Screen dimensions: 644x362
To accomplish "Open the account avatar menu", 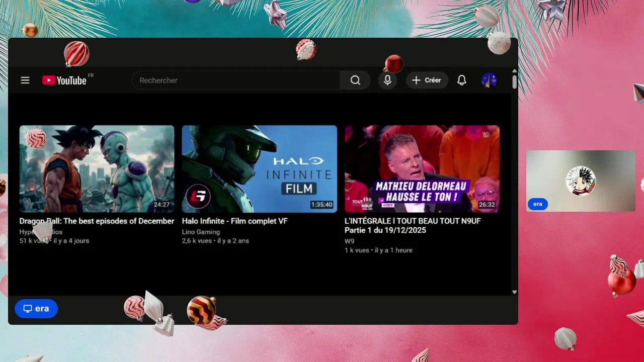I will coord(489,80).
